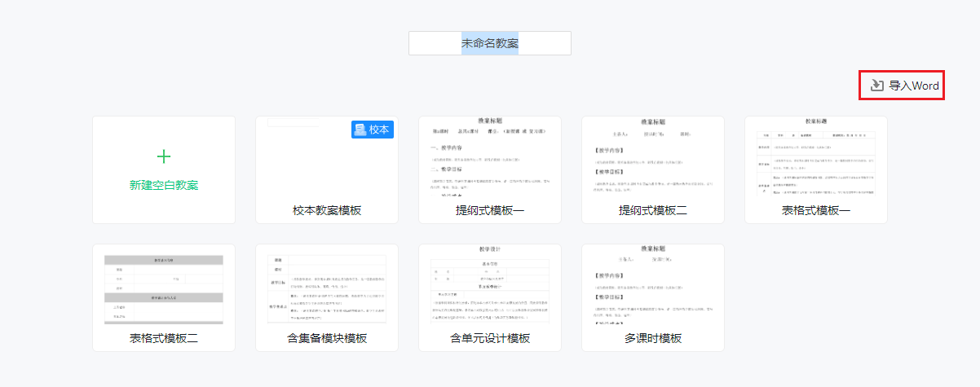Open the 含单元设计模板 preview thumbnail
The image size is (980, 387).
pos(490,285)
